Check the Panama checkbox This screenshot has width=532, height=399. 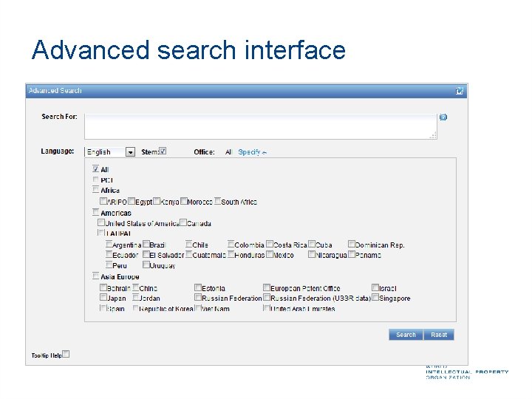point(352,254)
